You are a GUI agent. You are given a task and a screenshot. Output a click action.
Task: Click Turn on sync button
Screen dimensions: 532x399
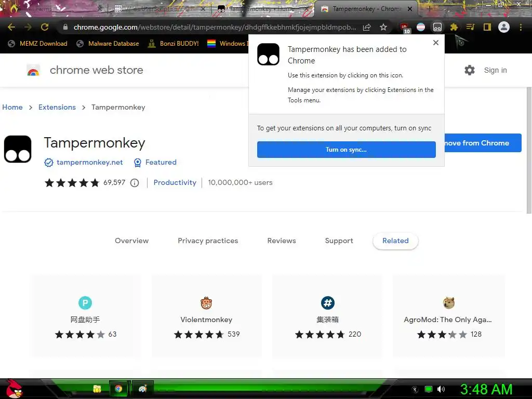tap(347, 150)
